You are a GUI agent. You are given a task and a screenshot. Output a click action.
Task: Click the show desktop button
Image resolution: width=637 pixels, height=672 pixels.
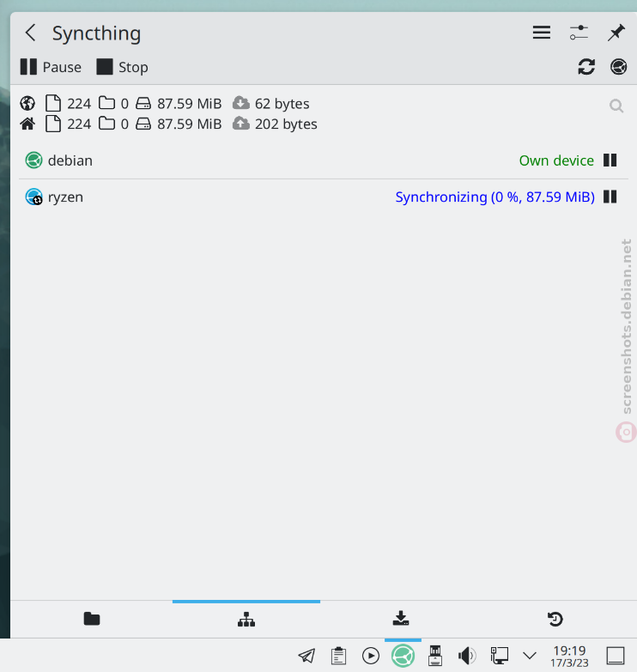[616, 656]
